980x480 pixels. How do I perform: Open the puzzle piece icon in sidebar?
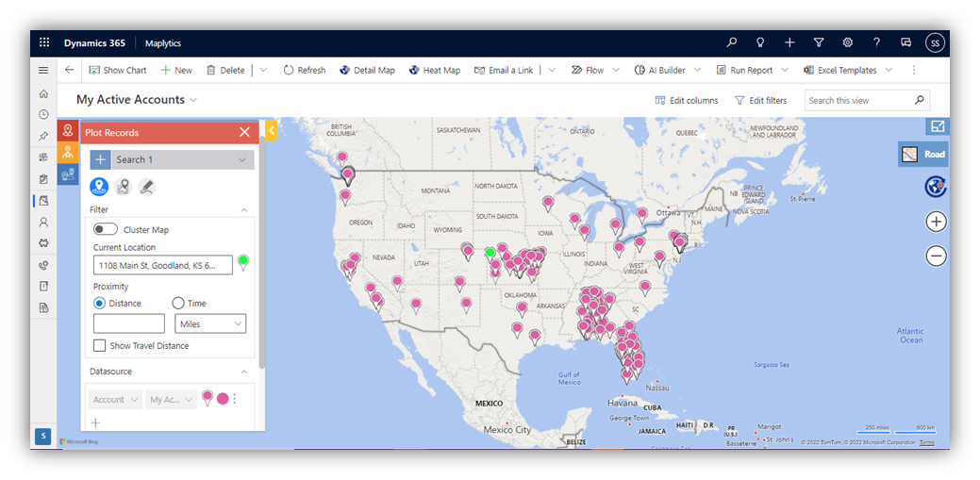coord(43,243)
